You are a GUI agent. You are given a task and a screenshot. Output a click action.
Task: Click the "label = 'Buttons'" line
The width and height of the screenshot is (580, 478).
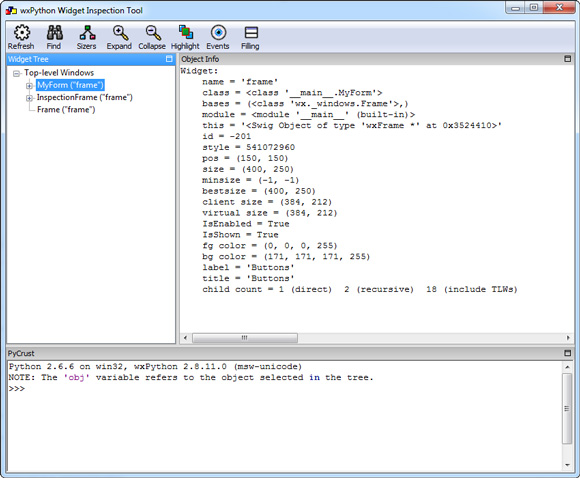[248, 267]
